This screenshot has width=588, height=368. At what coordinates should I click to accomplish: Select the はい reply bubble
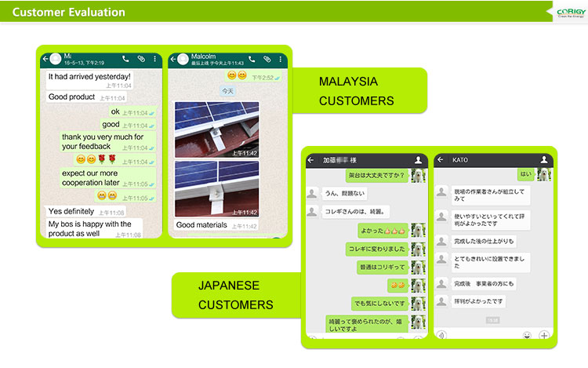(525, 174)
